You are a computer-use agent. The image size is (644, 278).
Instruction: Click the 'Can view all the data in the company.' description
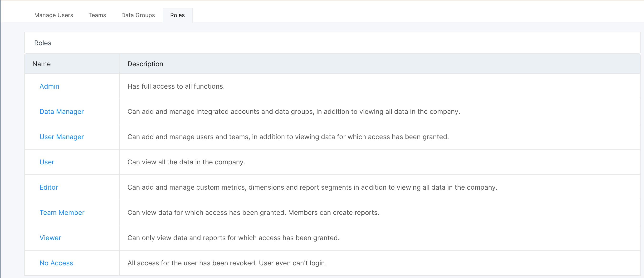tap(186, 162)
